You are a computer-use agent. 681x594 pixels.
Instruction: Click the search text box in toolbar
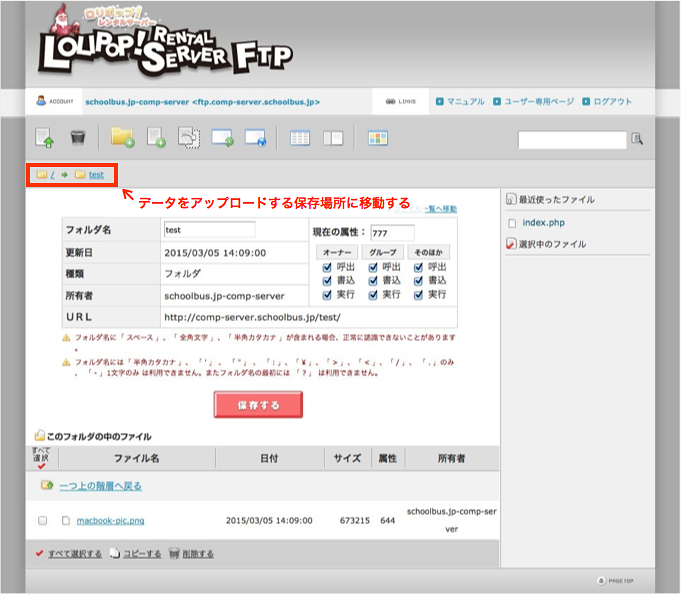[x=572, y=140]
